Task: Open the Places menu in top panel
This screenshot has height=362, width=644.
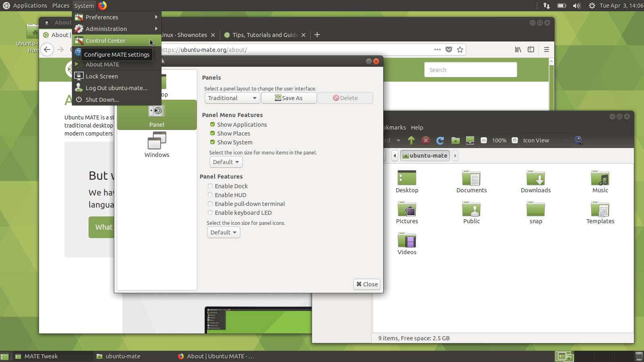Action: (x=61, y=6)
